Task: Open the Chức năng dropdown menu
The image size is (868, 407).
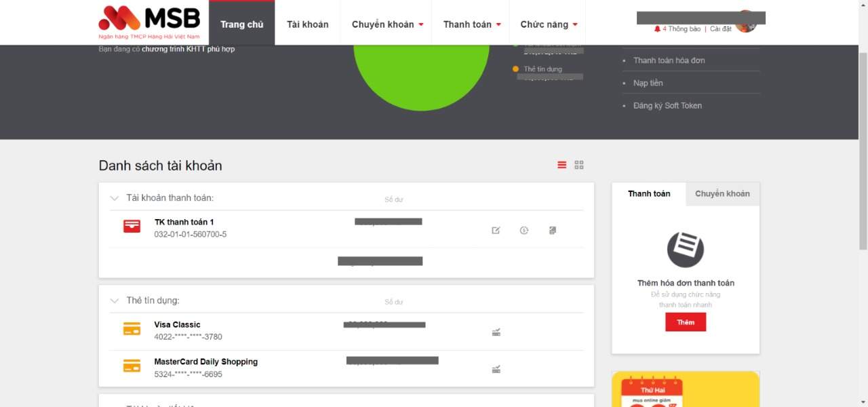Action: 549,24
